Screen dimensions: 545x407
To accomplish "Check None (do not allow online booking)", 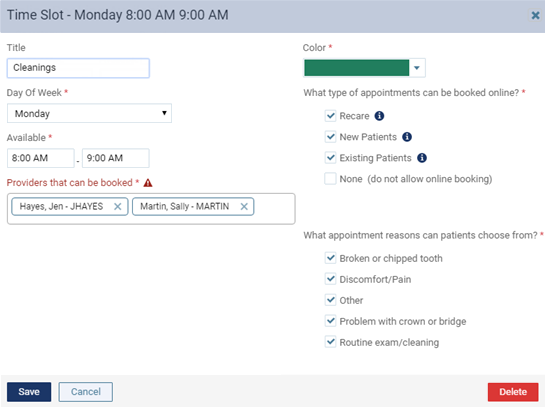I will [330, 179].
